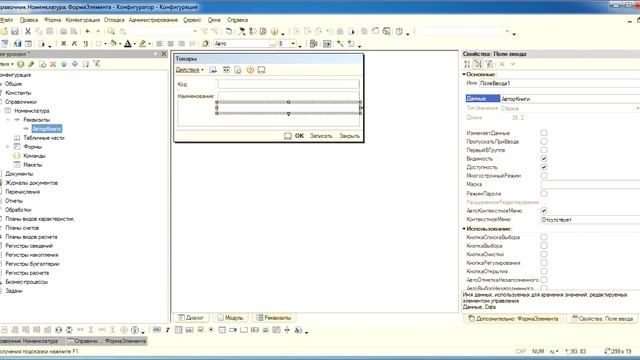Click the alphabetical sort icon in the properties panel
Screen dimensions: 640x360
[467, 64]
